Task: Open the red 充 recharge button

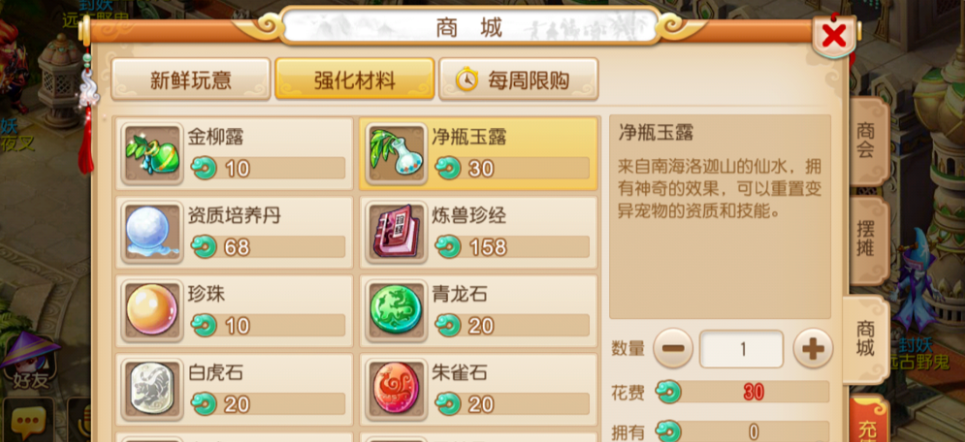Action: click(870, 420)
